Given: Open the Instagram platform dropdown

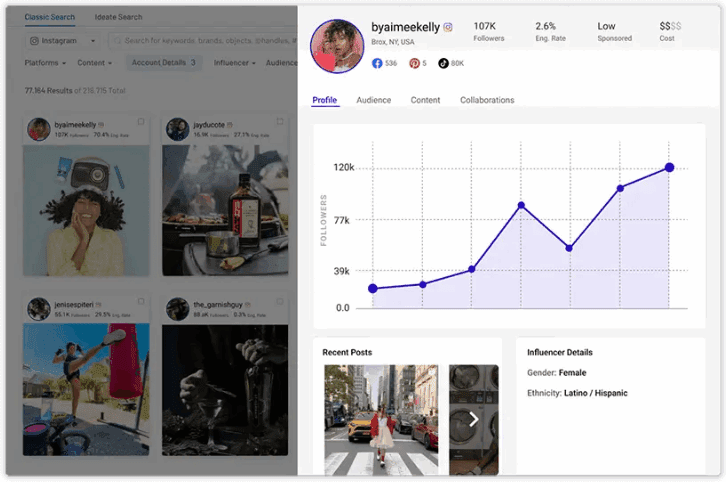Looking at the screenshot, I should point(63,41).
